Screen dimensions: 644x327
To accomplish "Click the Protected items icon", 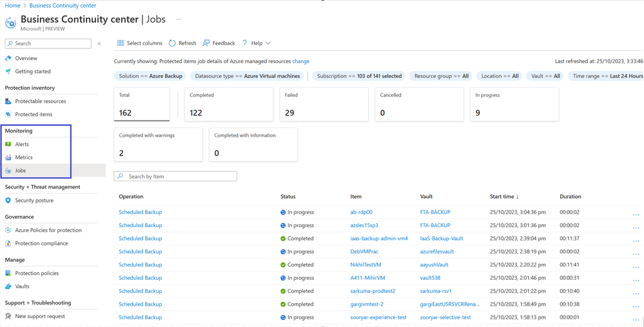I will [8, 115].
